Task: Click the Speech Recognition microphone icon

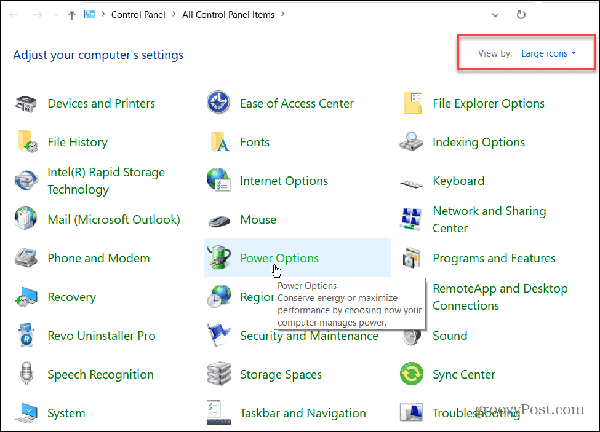Action: pyautogui.click(x=26, y=373)
